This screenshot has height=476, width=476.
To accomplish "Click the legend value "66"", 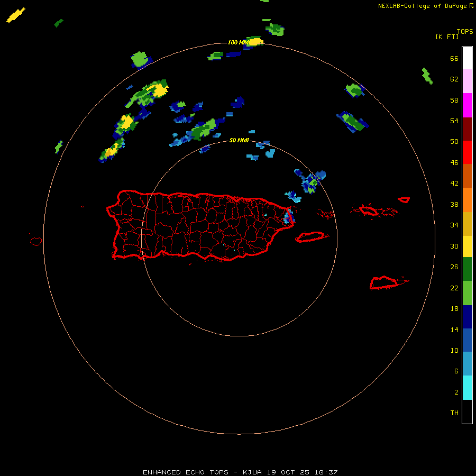I will click(454, 59).
